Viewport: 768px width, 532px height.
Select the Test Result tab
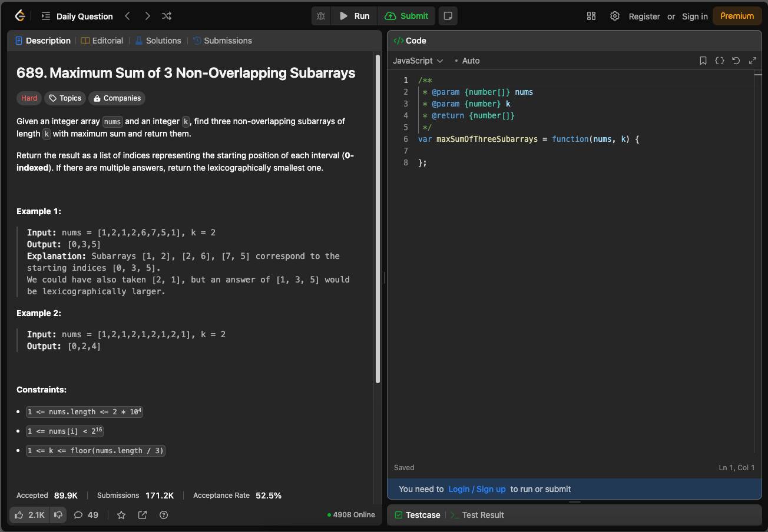pyautogui.click(x=477, y=515)
